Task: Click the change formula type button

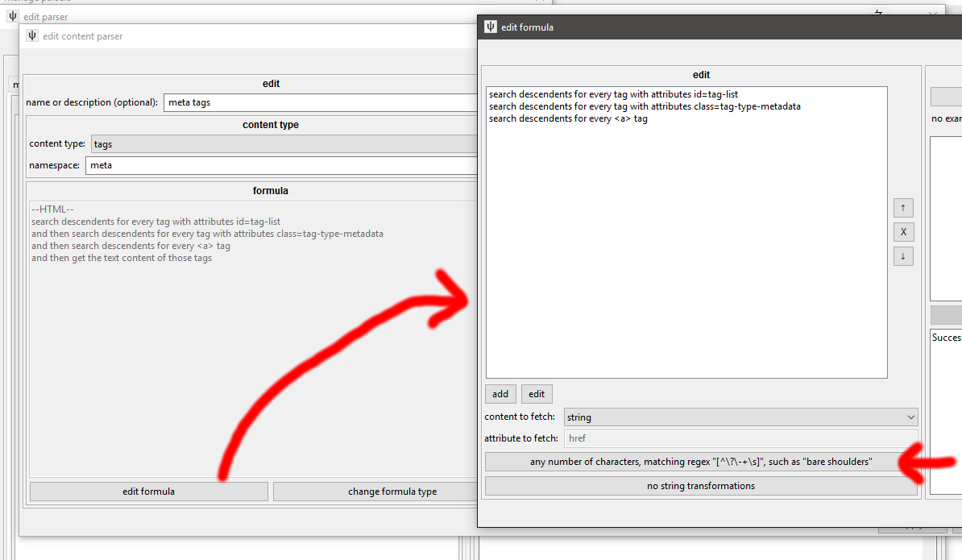Action: 375,492
